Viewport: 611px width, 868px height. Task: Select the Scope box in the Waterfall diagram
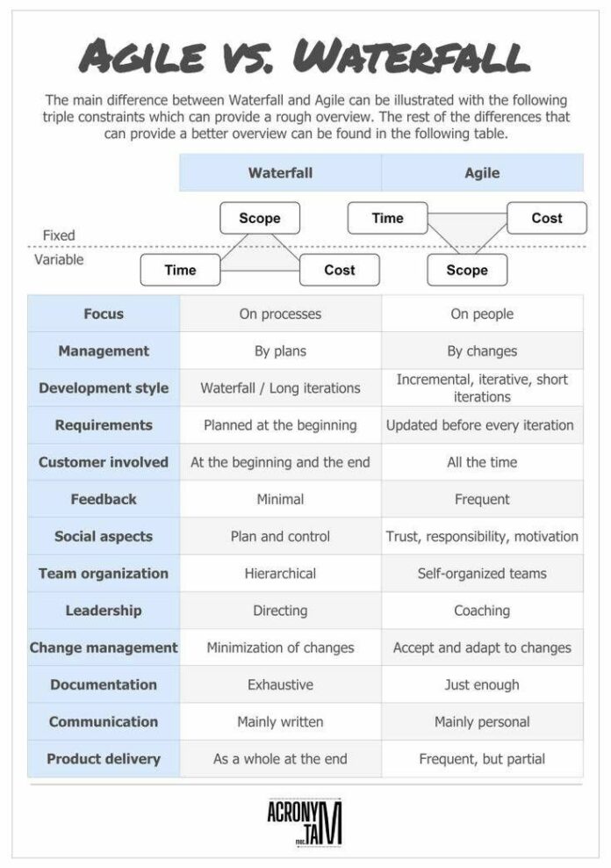point(260,218)
